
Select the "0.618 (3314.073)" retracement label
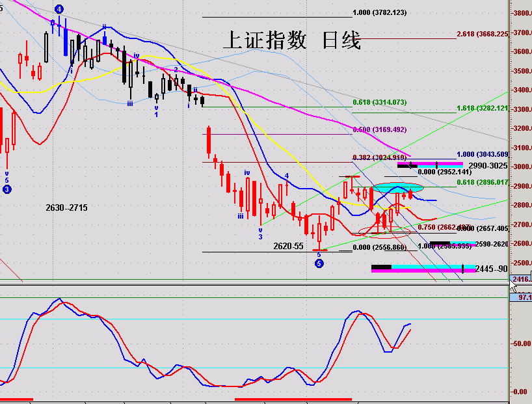(x=380, y=102)
